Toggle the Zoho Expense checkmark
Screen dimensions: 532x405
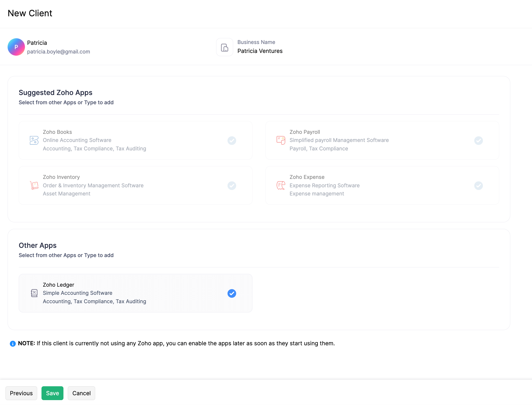tap(478, 185)
